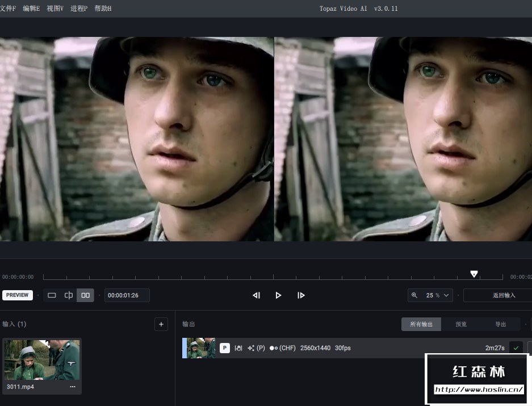
Task: Open the 3011.mp4 options ellipsis menu
Action: tap(73, 387)
